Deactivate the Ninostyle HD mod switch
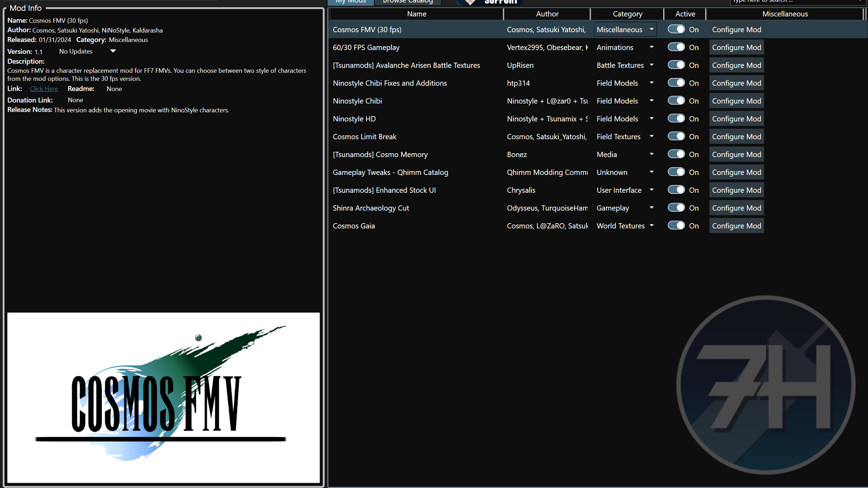Screen dimensions: 868x488 point(676,119)
